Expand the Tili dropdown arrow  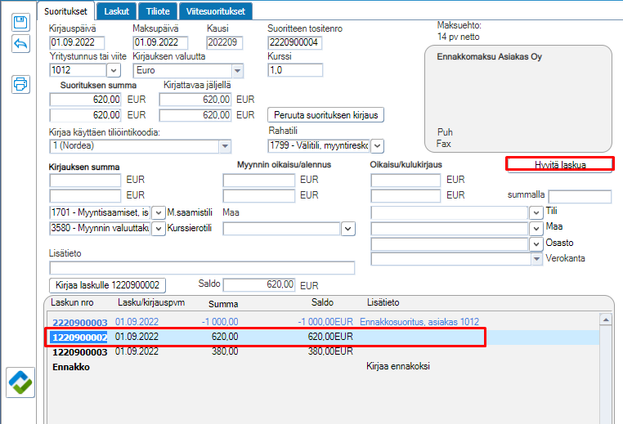pyautogui.click(x=536, y=213)
